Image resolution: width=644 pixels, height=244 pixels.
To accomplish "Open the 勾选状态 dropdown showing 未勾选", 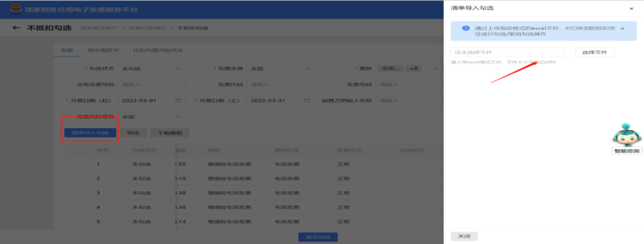I will 152,68.
